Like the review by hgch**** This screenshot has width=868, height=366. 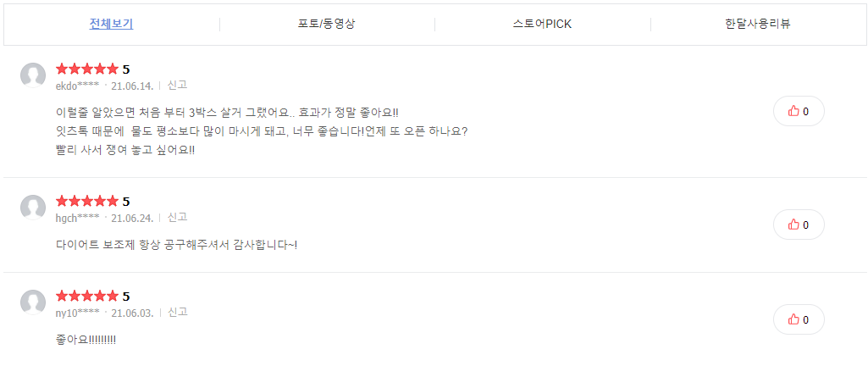799,225
